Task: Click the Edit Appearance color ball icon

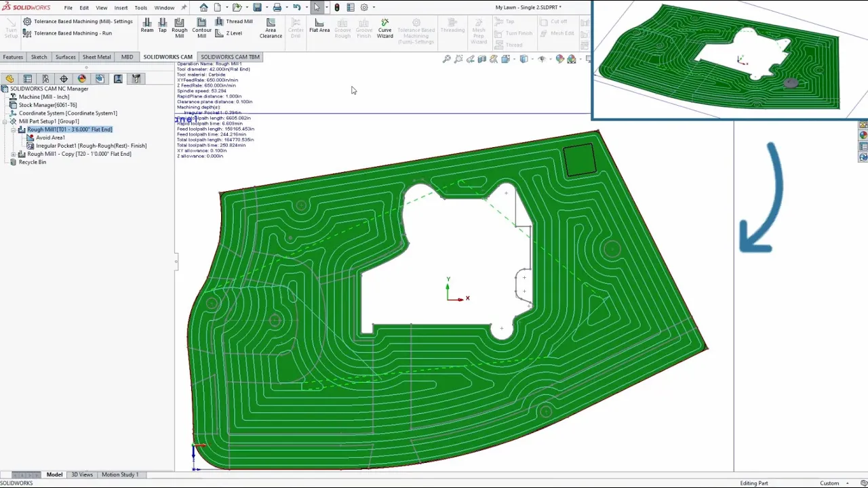Action: (x=559, y=60)
